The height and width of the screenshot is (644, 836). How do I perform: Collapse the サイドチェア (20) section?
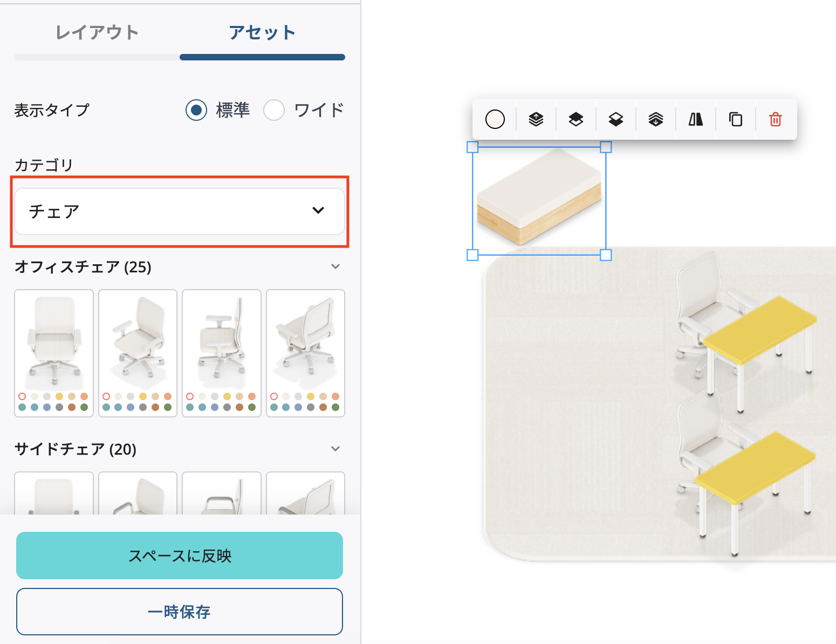coord(335,449)
